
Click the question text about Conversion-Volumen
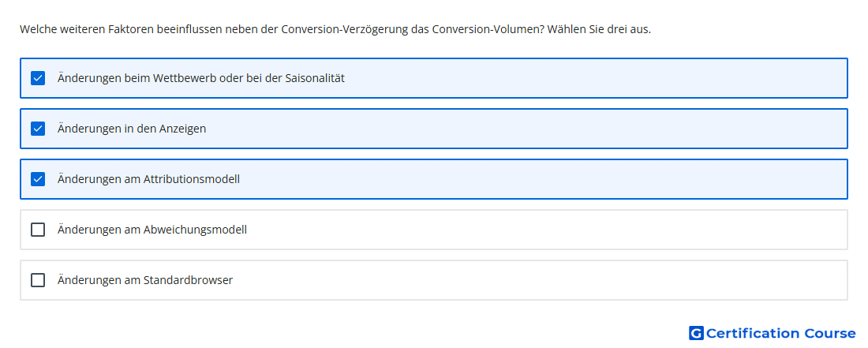(335, 29)
